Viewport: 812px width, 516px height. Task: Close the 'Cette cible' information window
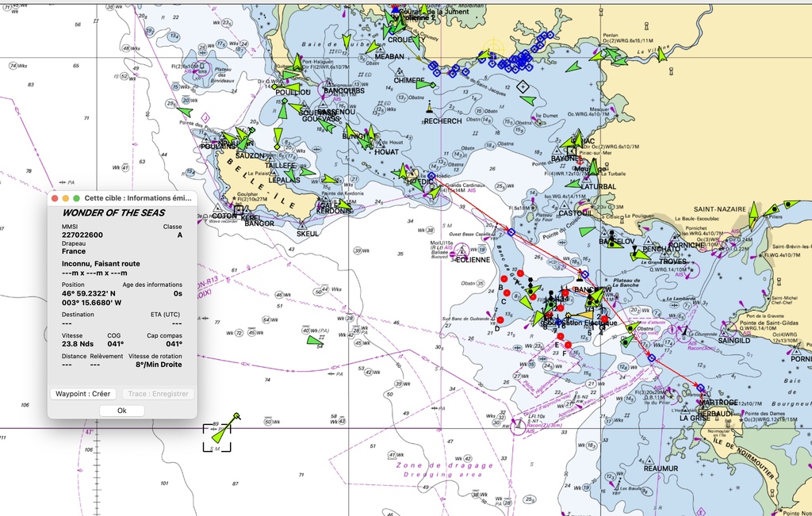coord(55,198)
